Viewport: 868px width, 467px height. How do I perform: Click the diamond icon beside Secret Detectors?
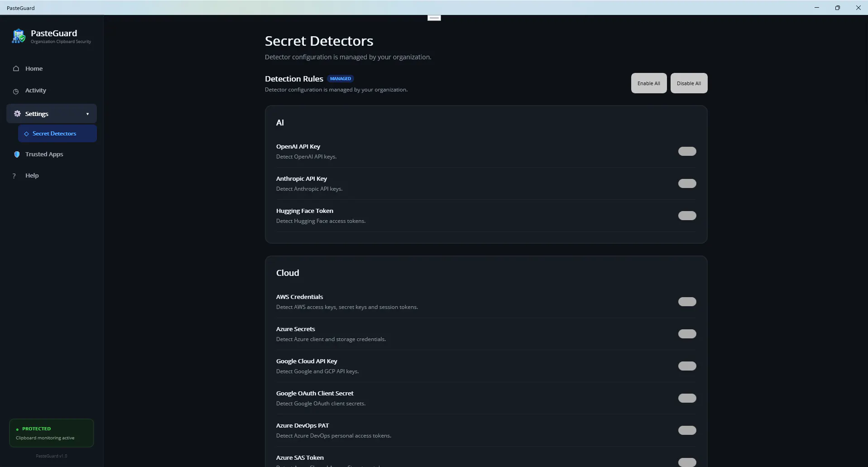pos(26,134)
